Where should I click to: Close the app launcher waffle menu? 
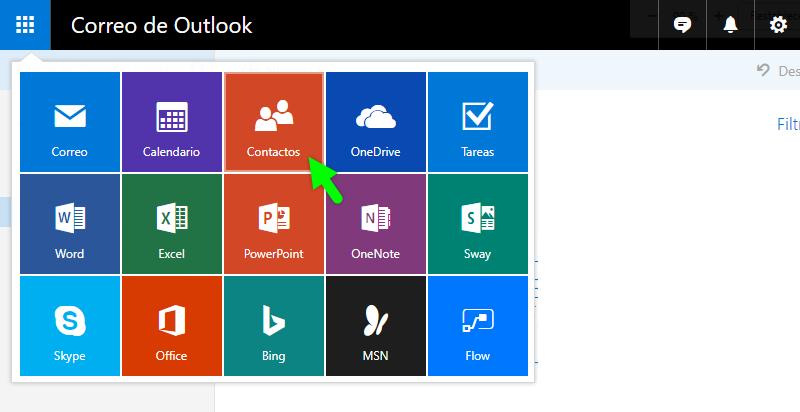coord(24,25)
